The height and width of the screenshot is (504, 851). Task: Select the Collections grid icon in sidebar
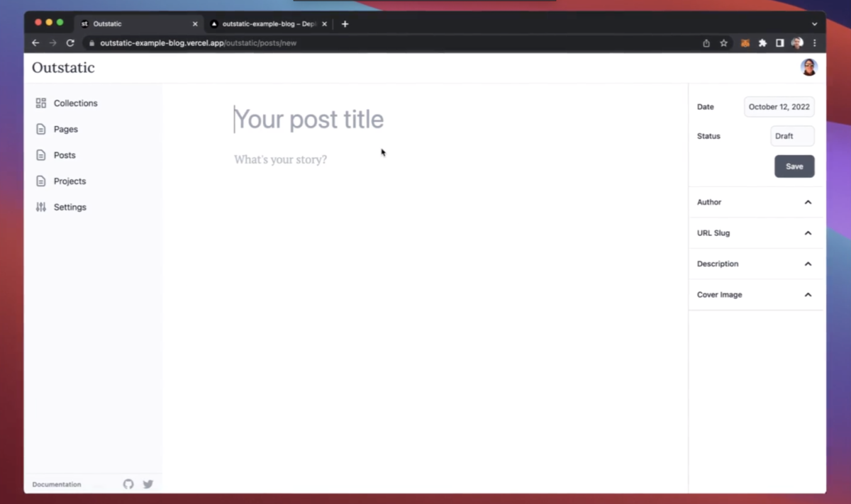click(x=40, y=103)
